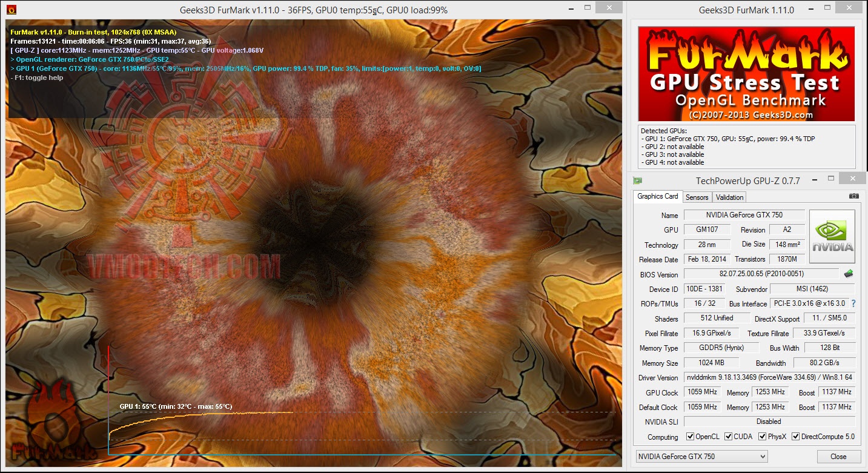868x473 pixels.
Task: Open the Bus Interface question mark help
Action: pos(853,303)
